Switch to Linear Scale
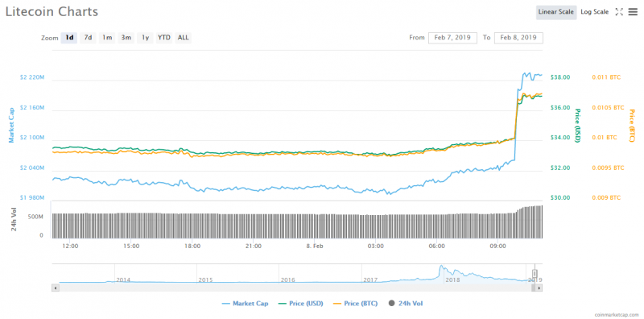 [x=556, y=12]
